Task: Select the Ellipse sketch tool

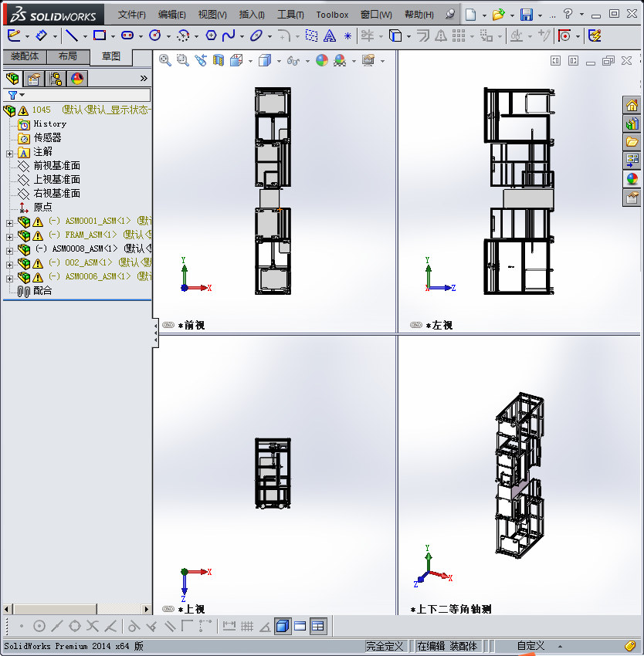Action: coord(256,36)
